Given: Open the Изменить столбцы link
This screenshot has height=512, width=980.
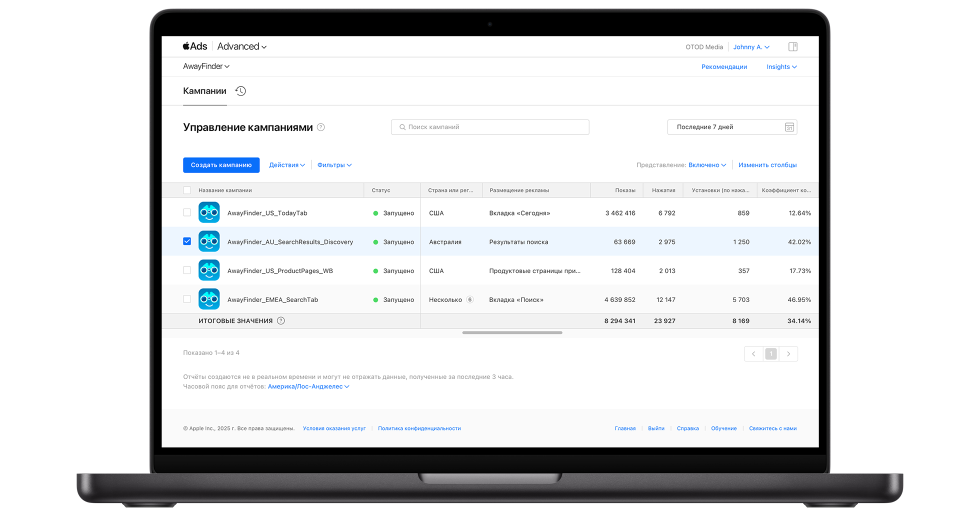Looking at the screenshot, I should pos(767,165).
